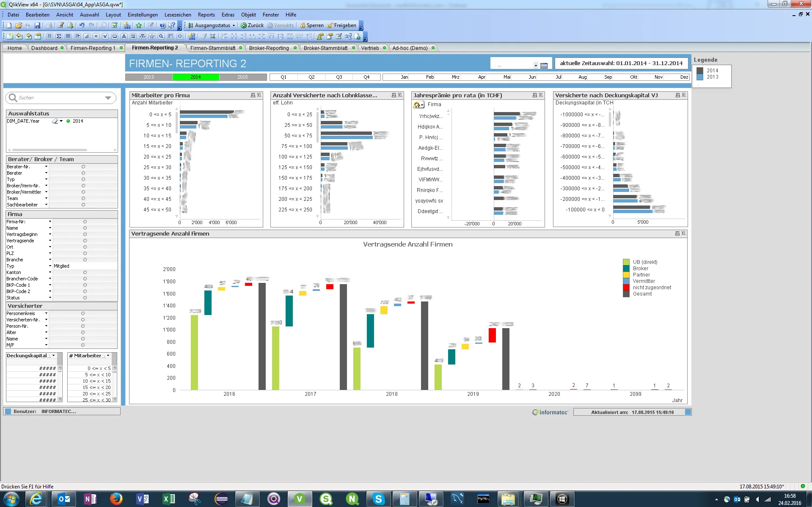Open Outlook from the taskbar
The width and height of the screenshot is (812, 507).
click(64, 499)
